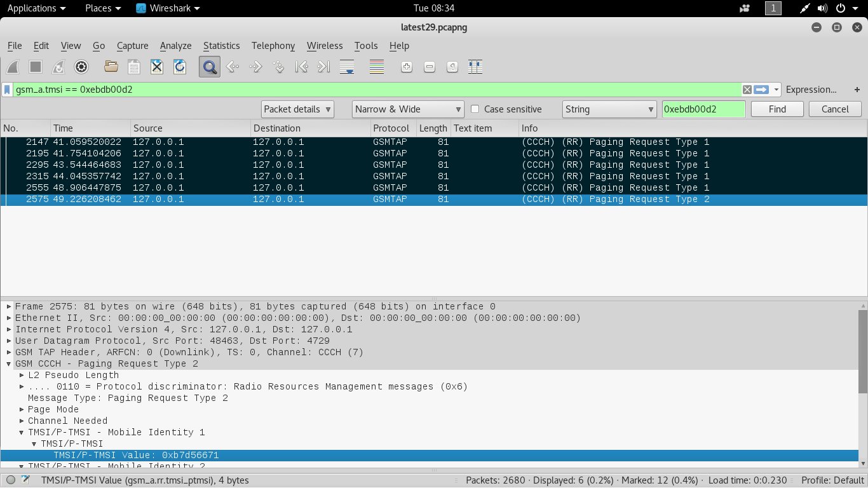Jump to the first packet icon
The width and height of the screenshot is (868, 488).
click(302, 67)
